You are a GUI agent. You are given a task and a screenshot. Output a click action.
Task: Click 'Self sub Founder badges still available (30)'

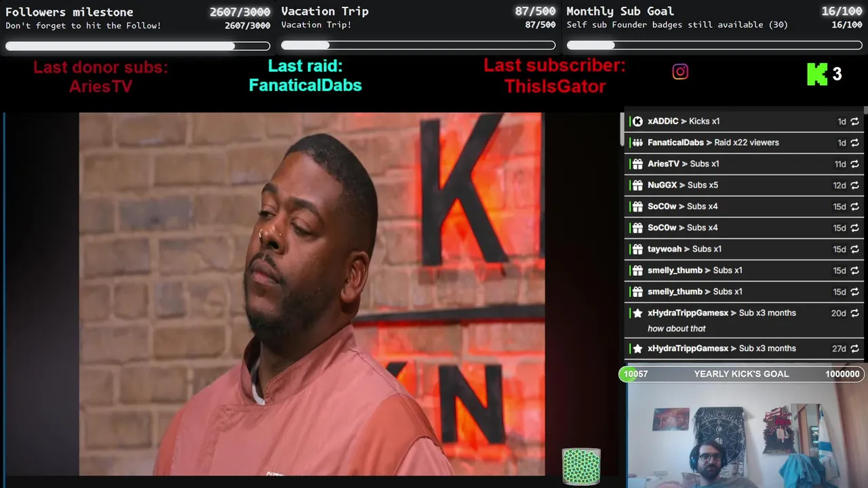pyautogui.click(x=677, y=25)
